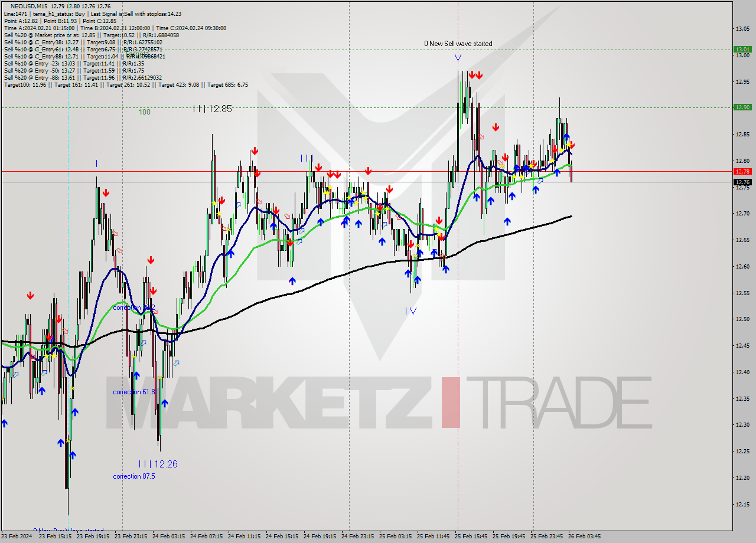This screenshot has width=756, height=543.
Task: Select the '23 Feb 23:15' time label
Action: tap(131, 537)
